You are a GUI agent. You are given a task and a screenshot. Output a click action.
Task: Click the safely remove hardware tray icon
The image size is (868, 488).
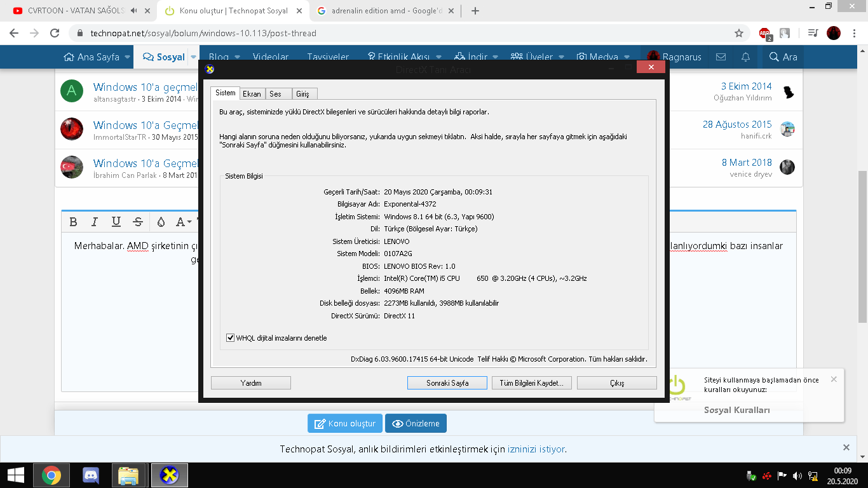tap(752, 475)
